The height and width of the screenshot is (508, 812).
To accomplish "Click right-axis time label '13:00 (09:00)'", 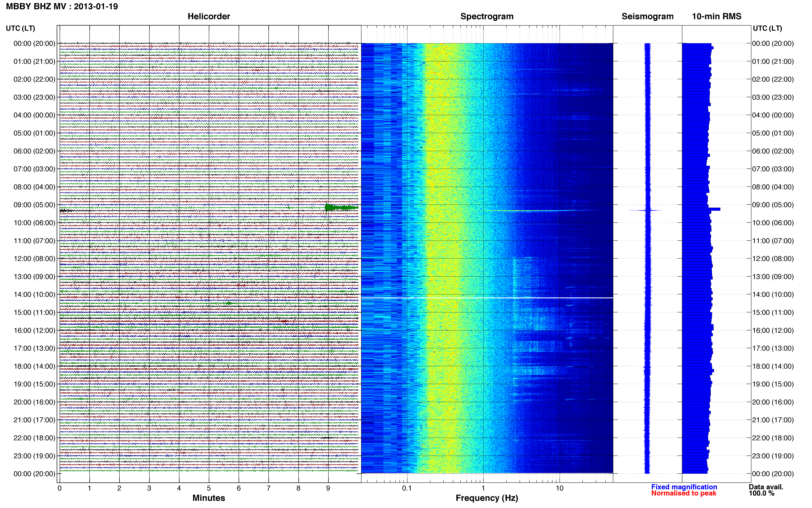I will click(773, 277).
